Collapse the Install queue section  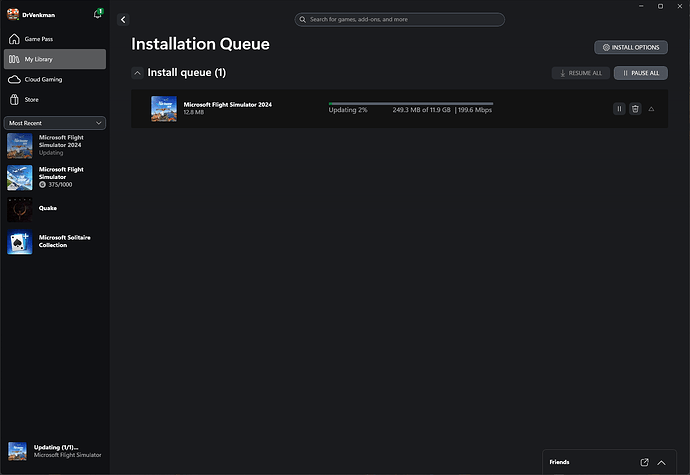coord(137,73)
